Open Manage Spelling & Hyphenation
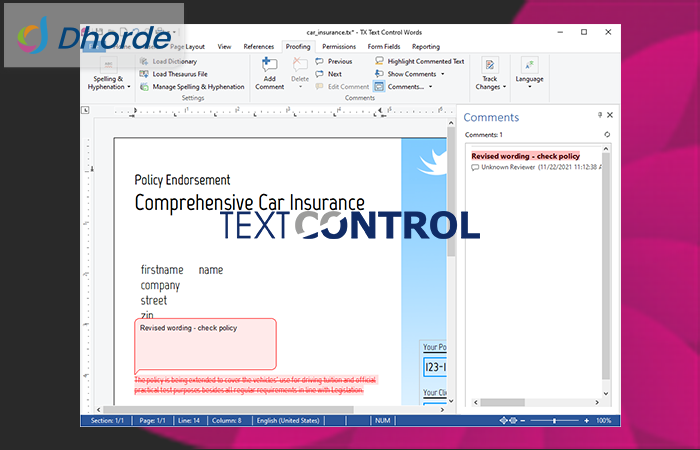The height and width of the screenshot is (450, 700). [x=198, y=87]
